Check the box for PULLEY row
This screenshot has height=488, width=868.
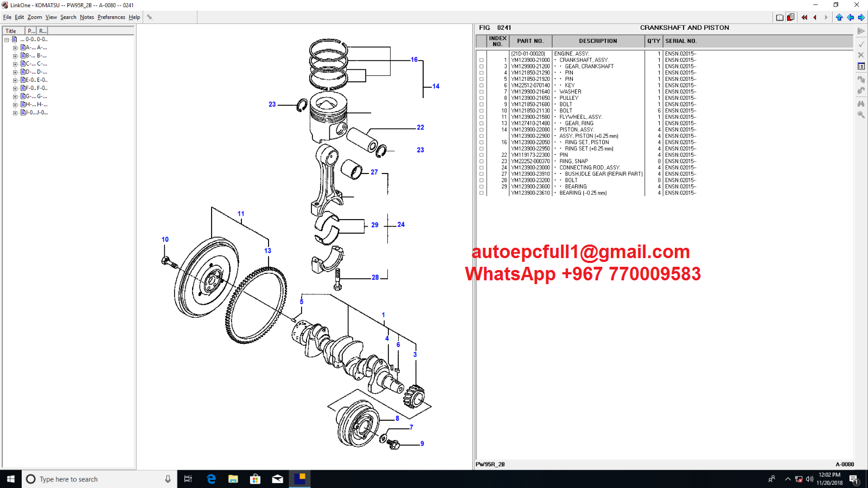point(481,98)
